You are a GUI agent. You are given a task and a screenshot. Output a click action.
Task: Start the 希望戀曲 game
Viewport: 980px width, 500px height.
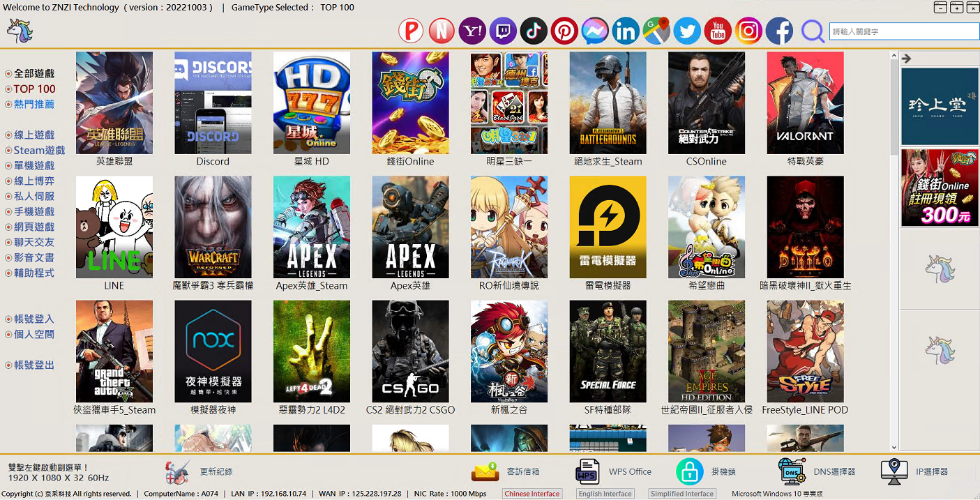(x=707, y=227)
